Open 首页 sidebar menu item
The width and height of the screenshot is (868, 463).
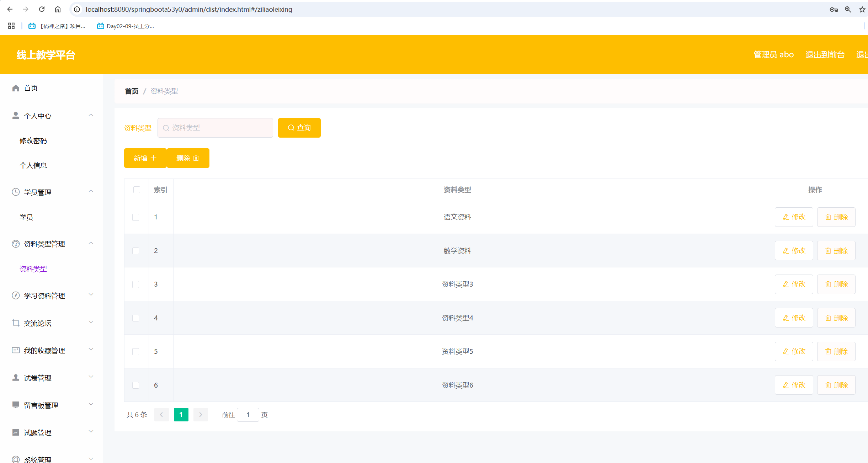(x=31, y=88)
